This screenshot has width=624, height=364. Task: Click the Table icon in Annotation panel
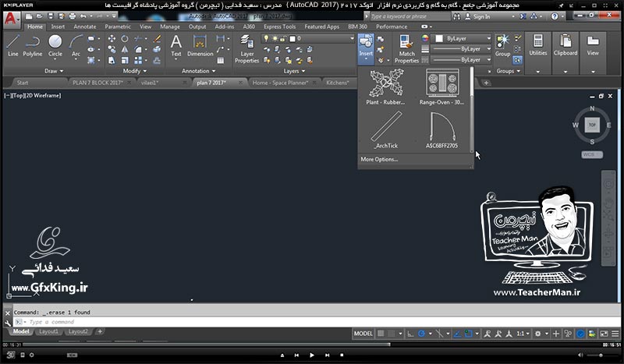coord(221,61)
